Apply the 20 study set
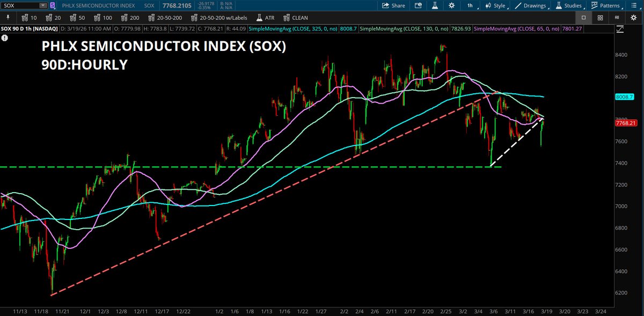Image resolution: width=644 pixels, height=316 pixels. point(54,18)
